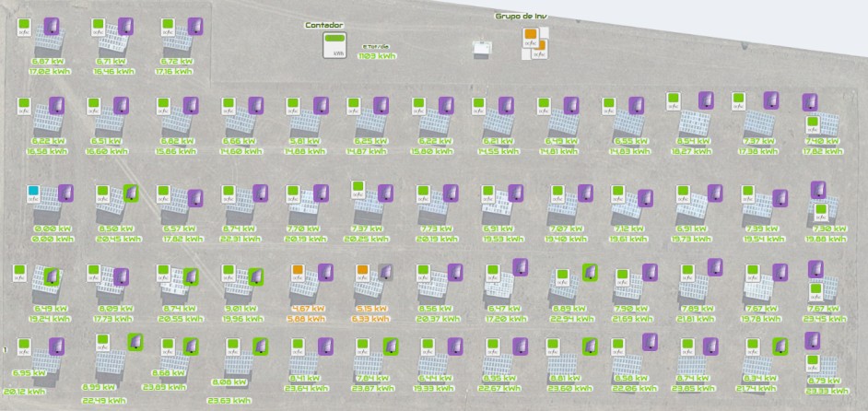Open the orange Grupo de Inv inverter icon
Screen dimensions: 868x411
pos(531,36)
